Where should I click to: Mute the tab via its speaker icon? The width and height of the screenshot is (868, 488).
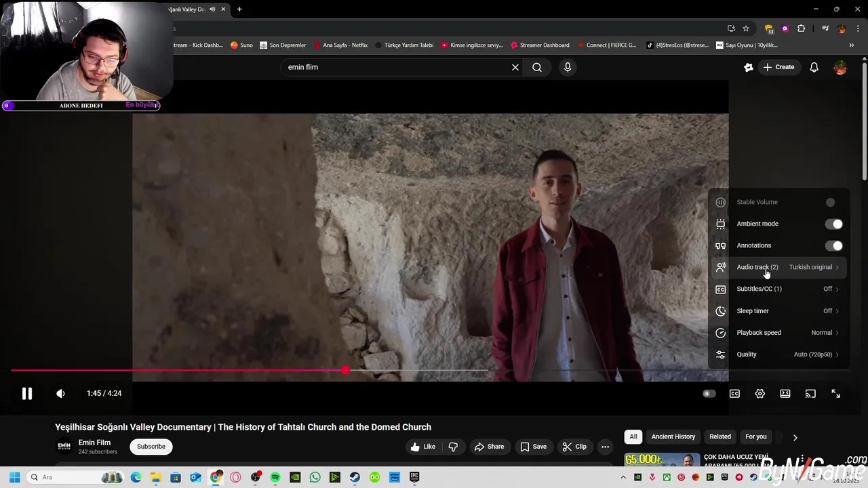212,9
